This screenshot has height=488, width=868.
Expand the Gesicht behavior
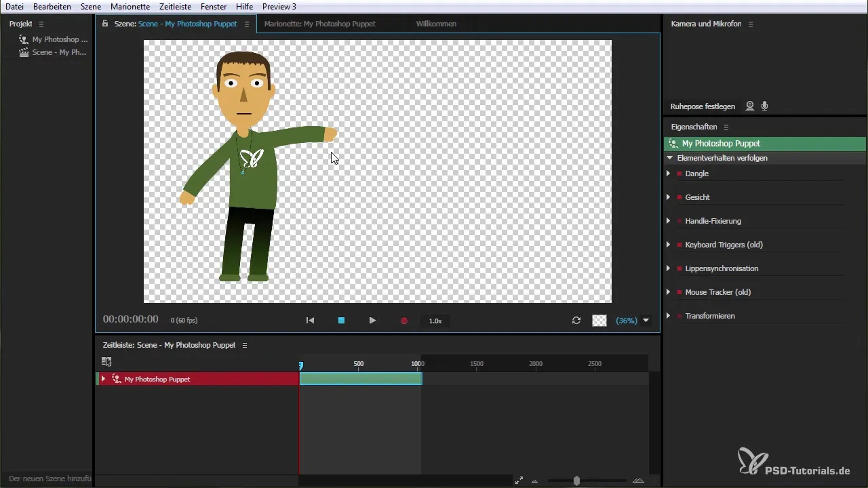click(669, 197)
